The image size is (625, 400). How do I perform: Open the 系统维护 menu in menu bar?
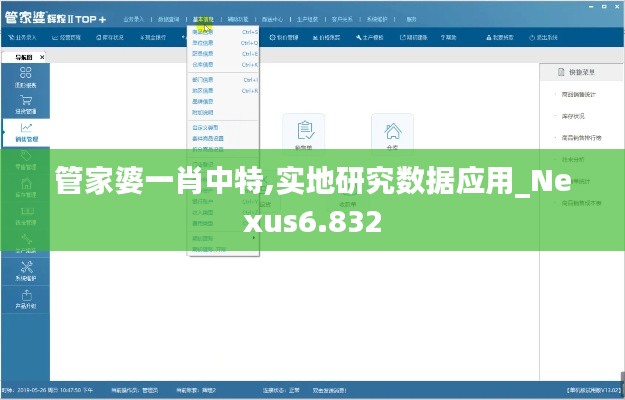[377, 19]
